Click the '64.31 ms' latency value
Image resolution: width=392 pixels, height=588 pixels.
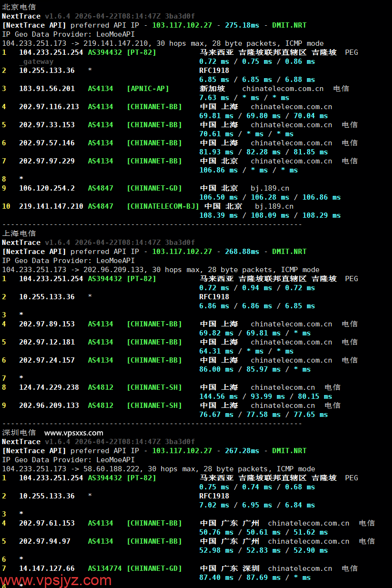click(217, 351)
